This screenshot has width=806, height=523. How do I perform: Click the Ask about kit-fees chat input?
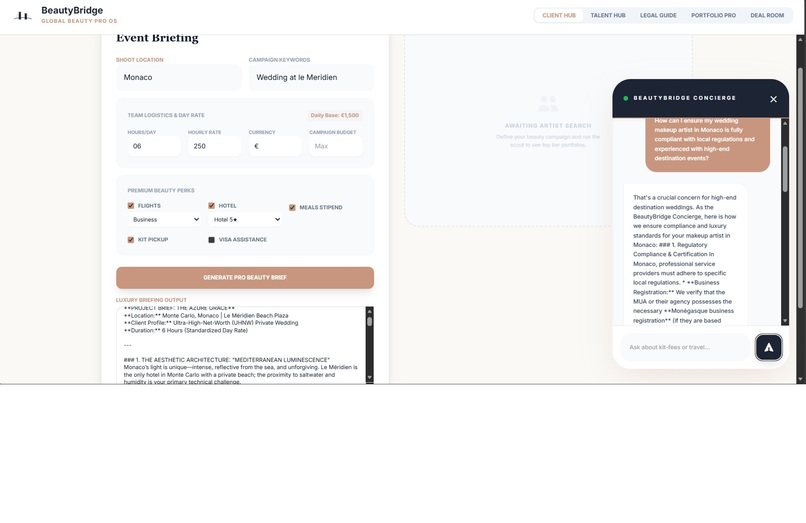pyautogui.click(x=685, y=347)
